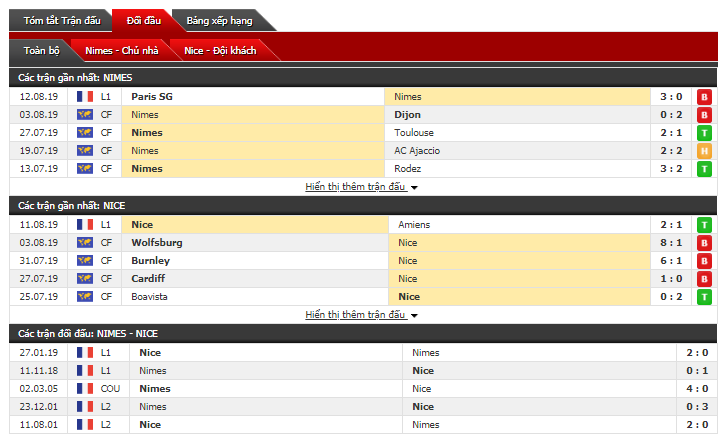Viewport: 719px width, 434px height.
Task: Click orange H badge in AC Ajaccio row
Action: click(704, 150)
